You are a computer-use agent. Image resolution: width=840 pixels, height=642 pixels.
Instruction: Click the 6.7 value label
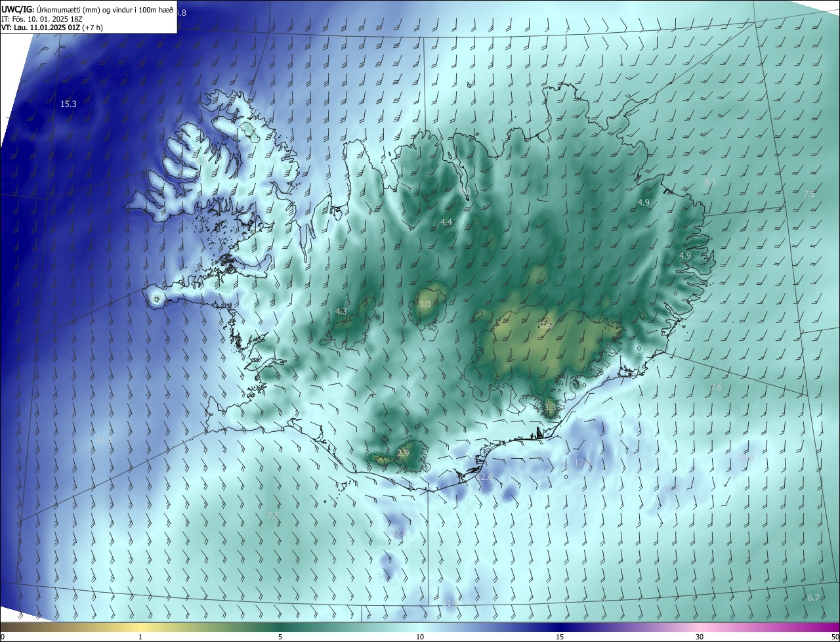tap(813, 597)
